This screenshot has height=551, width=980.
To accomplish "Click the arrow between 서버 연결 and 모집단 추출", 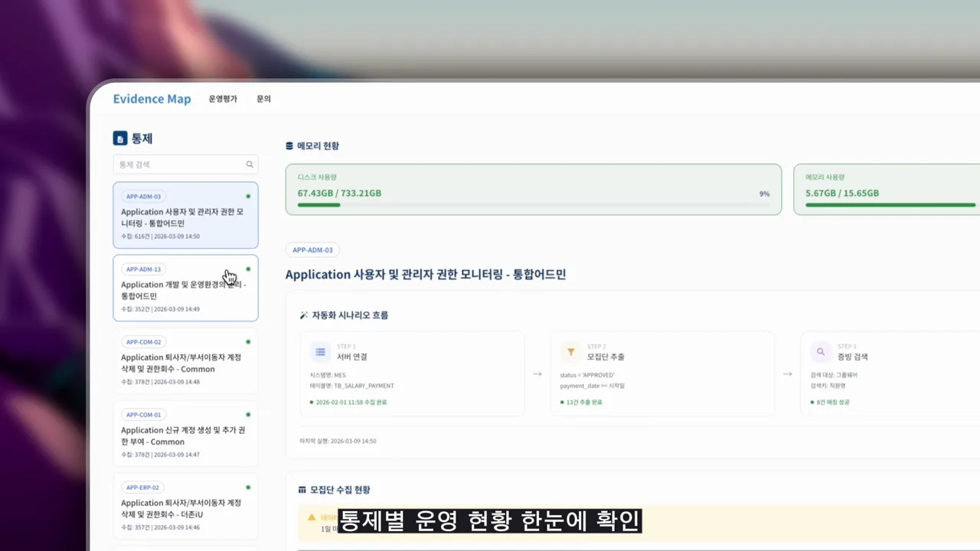I will pyautogui.click(x=537, y=374).
